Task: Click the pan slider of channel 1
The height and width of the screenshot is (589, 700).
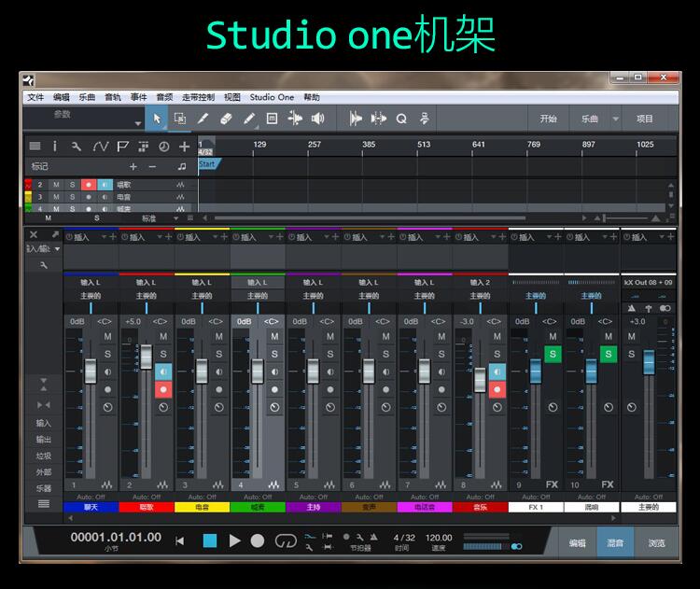Action: pos(91,308)
